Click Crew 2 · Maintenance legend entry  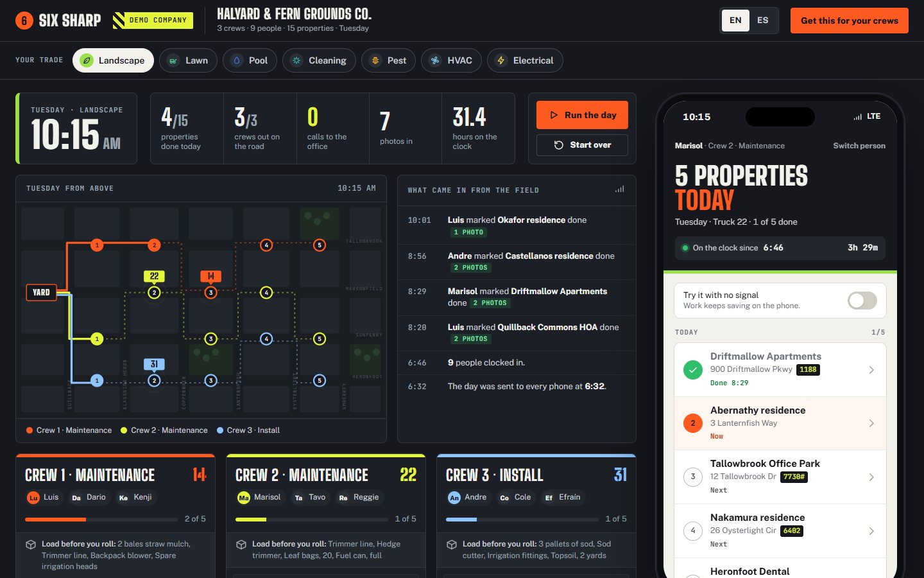tap(164, 430)
